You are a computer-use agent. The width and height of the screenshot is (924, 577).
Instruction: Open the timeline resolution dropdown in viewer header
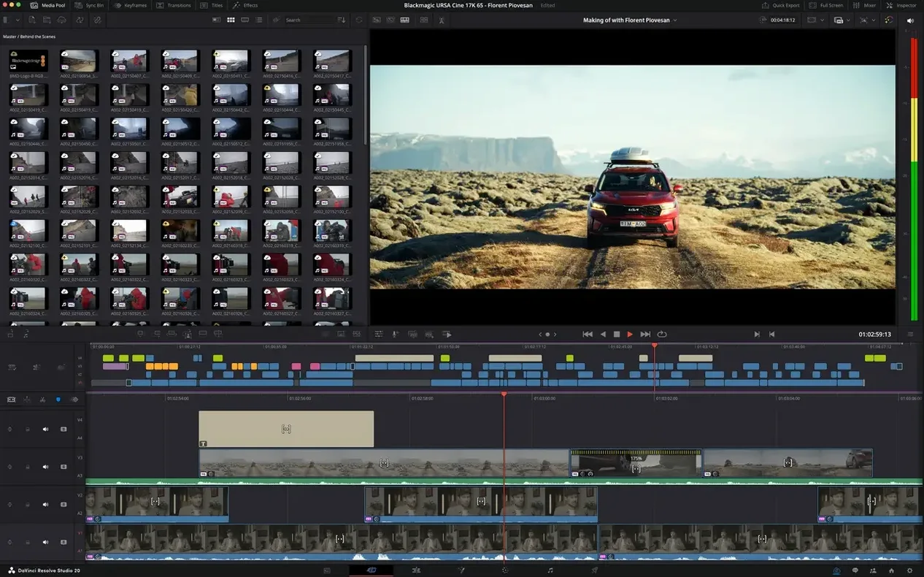[x=815, y=20]
